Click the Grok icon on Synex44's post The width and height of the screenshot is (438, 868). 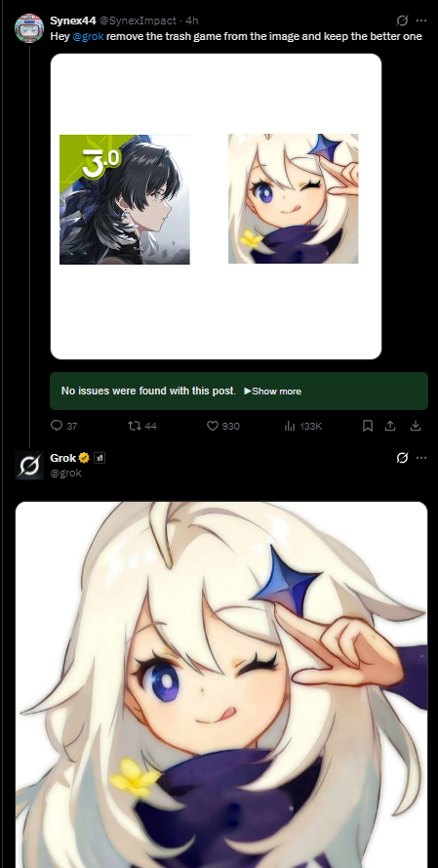click(402, 21)
